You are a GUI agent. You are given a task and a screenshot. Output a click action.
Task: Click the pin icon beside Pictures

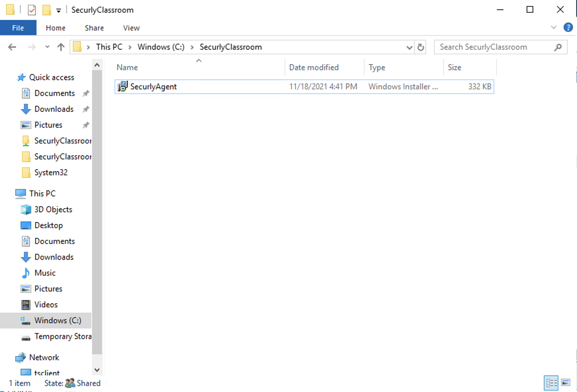(86, 125)
